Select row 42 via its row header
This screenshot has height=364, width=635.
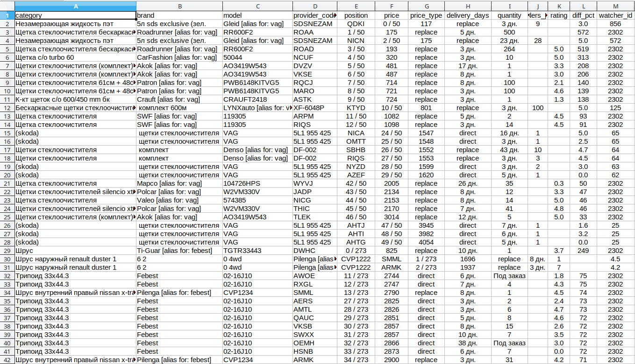coord(7,360)
